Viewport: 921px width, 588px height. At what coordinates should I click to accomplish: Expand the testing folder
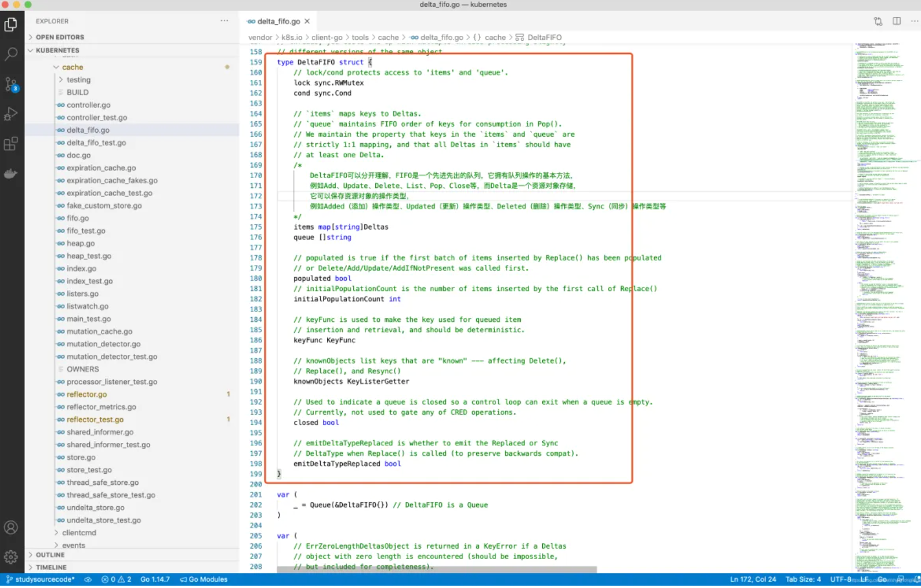pos(78,80)
